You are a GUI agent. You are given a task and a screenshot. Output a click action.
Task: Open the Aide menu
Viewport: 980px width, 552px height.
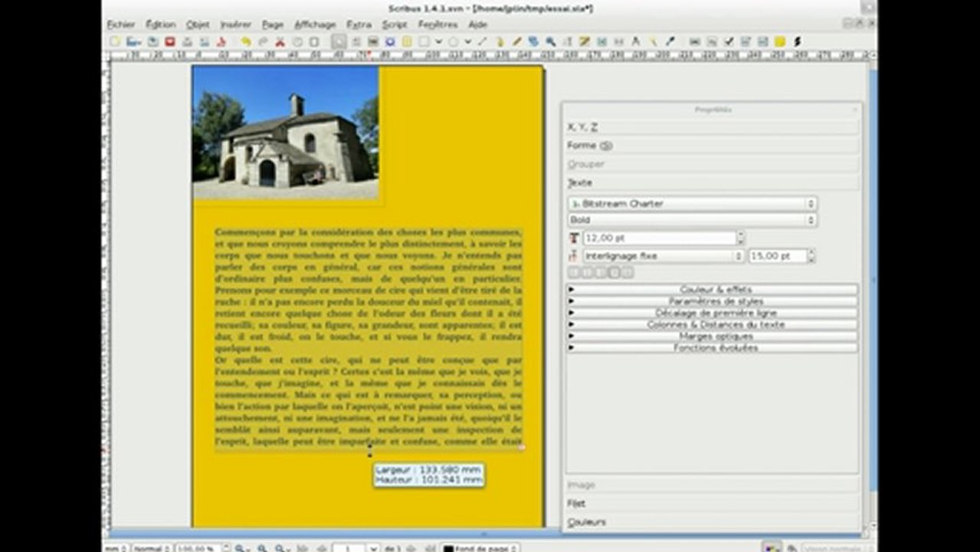click(x=478, y=25)
